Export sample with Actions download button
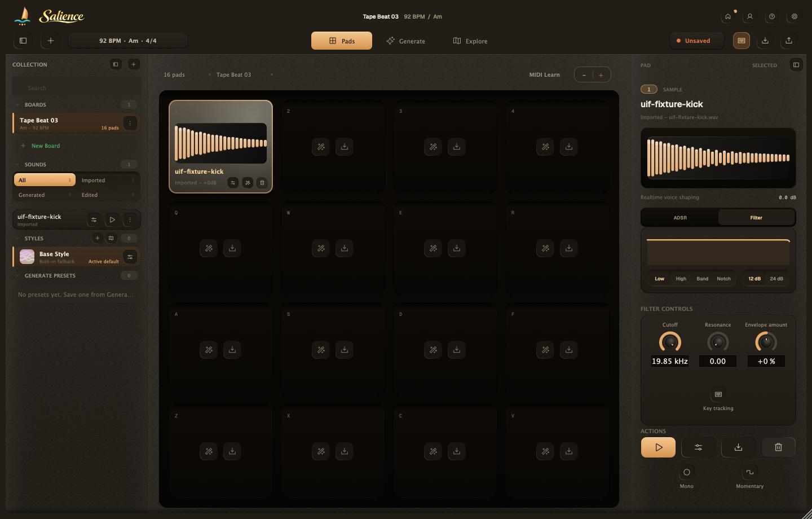The image size is (812, 519). point(738,447)
